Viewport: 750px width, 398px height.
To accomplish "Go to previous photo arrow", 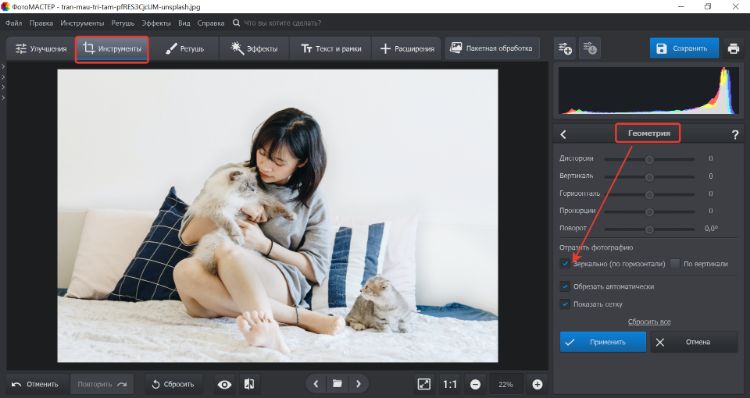I will [x=316, y=384].
